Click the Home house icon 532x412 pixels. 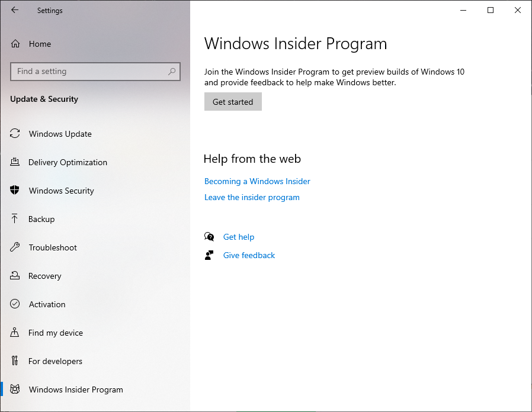click(x=15, y=44)
